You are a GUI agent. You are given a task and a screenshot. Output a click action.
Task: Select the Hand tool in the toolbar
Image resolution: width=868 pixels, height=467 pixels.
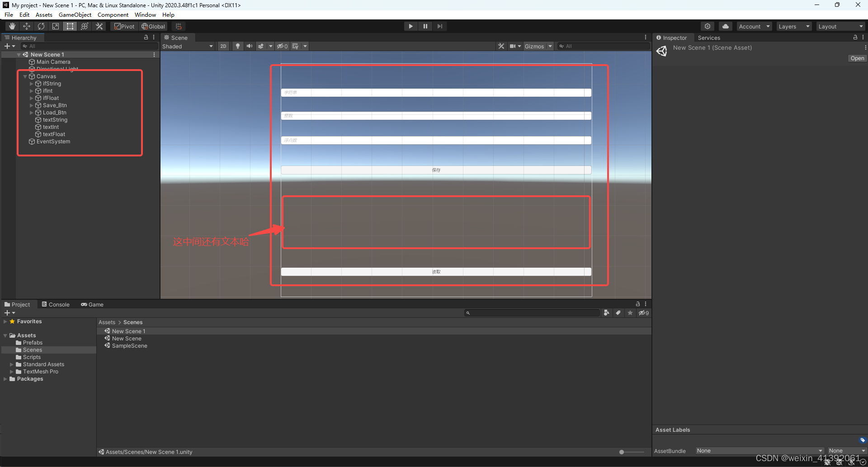(12, 26)
